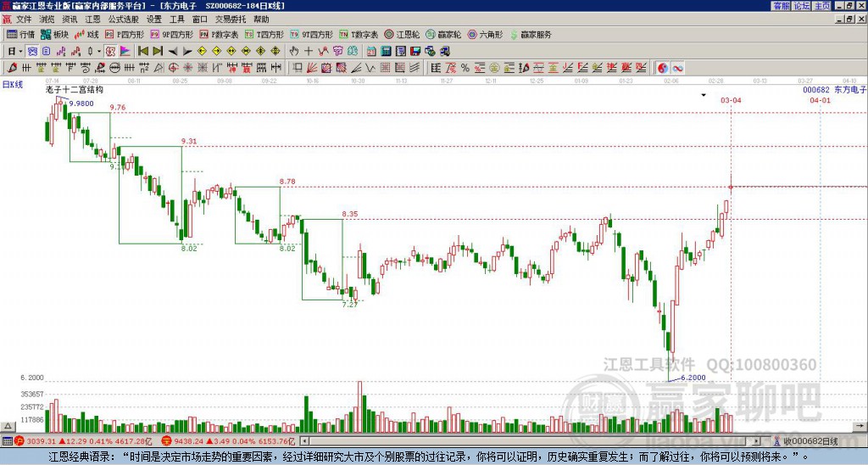Click the 9.9800 high price label
The image size is (868, 465).
(81, 103)
